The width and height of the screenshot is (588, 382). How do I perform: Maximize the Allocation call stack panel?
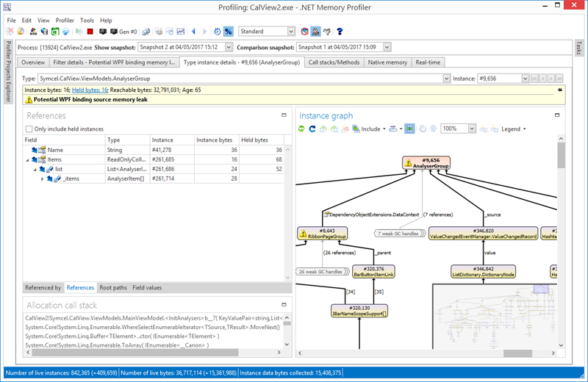coord(284,304)
